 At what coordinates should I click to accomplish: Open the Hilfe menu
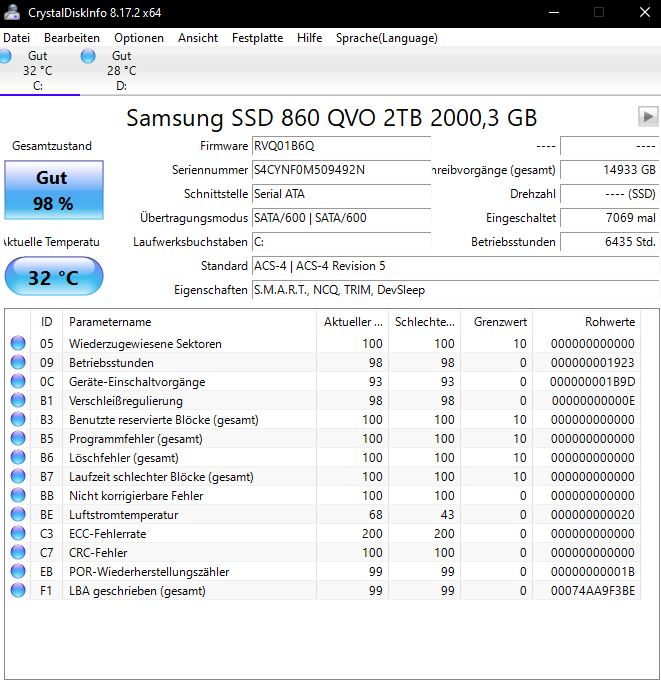[x=309, y=38]
